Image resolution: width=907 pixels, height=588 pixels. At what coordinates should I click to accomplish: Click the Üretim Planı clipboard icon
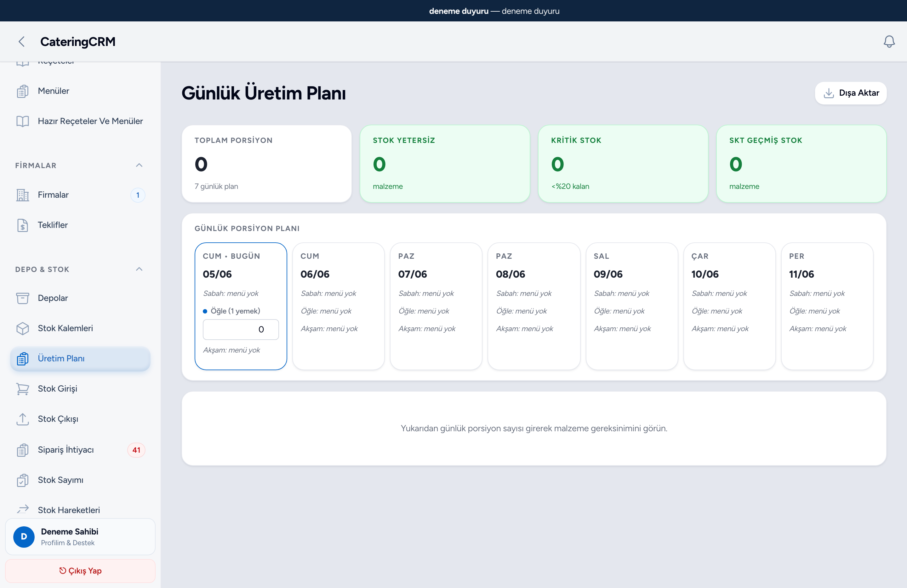pyautogui.click(x=22, y=358)
